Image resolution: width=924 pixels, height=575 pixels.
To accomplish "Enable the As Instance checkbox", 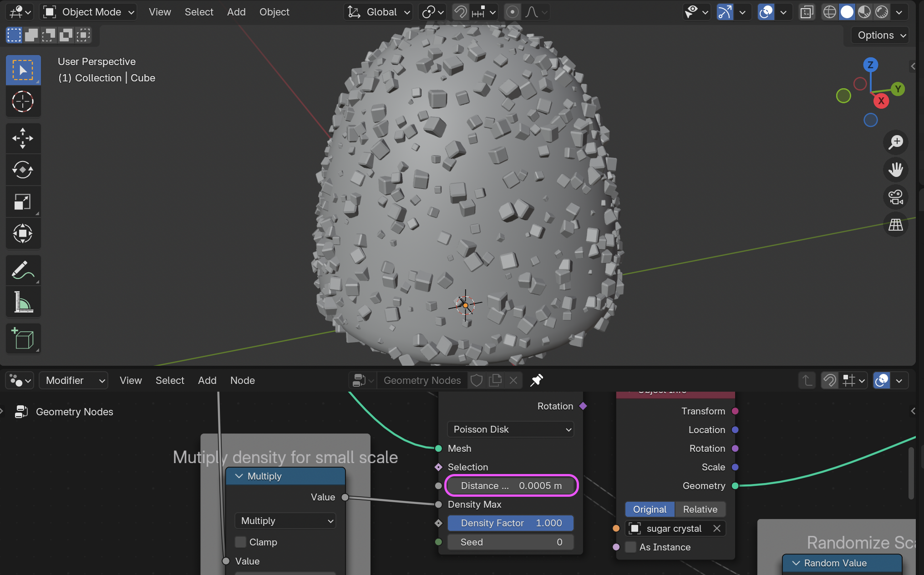I will (x=631, y=547).
